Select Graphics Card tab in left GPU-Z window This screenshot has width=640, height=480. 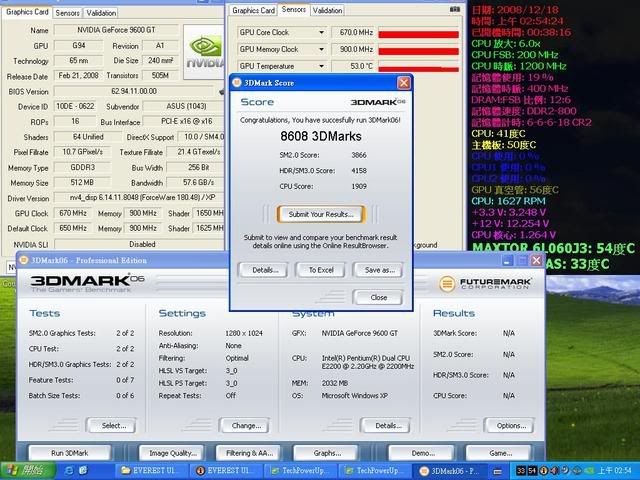(x=27, y=12)
